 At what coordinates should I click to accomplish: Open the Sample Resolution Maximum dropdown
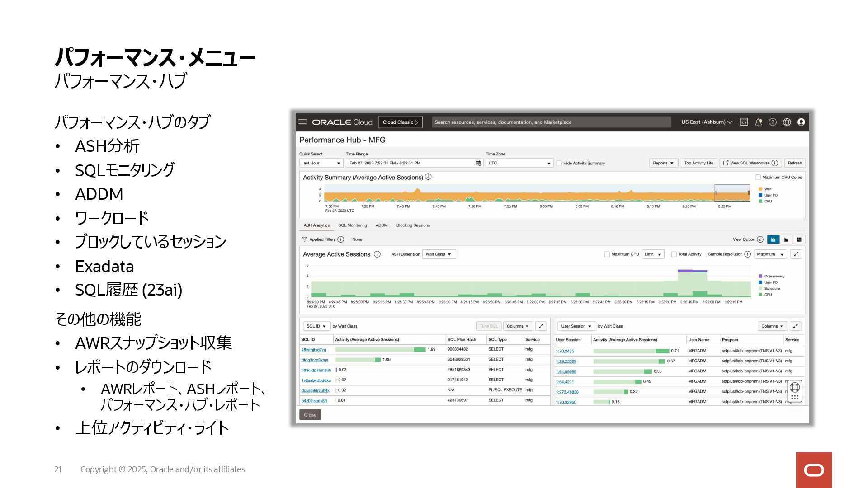point(770,254)
